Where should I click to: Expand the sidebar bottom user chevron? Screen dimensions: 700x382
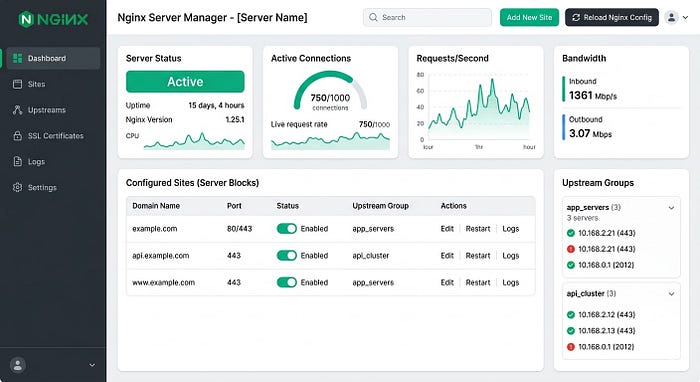pos(92,365)
